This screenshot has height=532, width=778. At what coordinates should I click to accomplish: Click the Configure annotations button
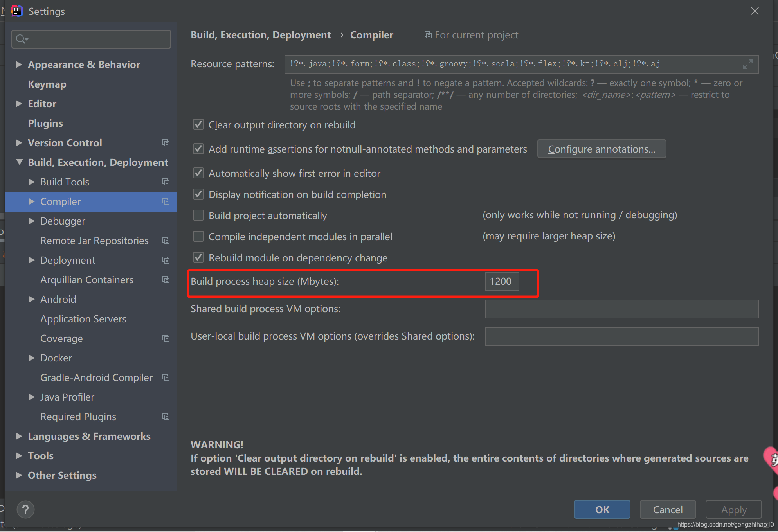coord(601,149)
